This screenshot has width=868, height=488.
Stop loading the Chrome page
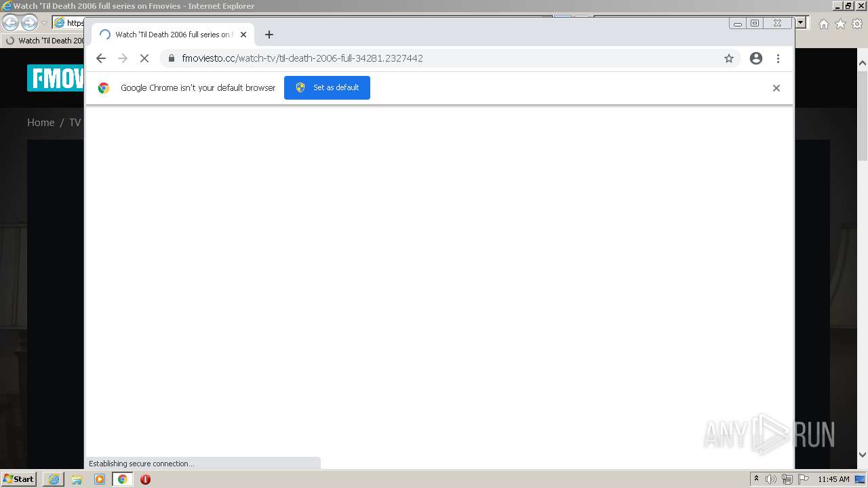click(x=144, y=58)
